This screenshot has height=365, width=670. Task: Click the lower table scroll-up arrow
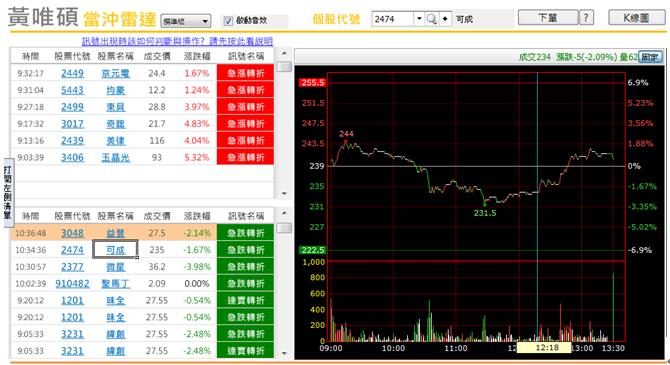click(x=284, y=213)
